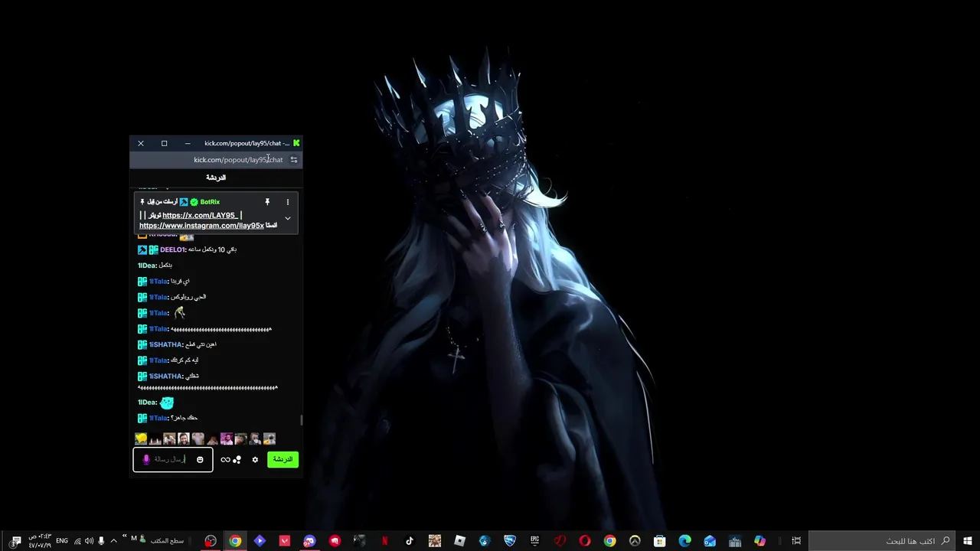
Task: Click the taskbar search box
Action: pos(881,540)
